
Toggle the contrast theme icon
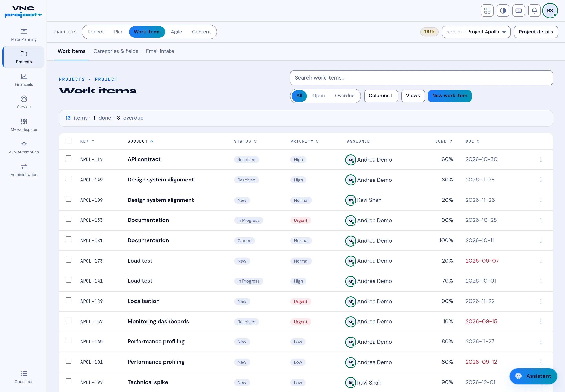pos(503,11)
